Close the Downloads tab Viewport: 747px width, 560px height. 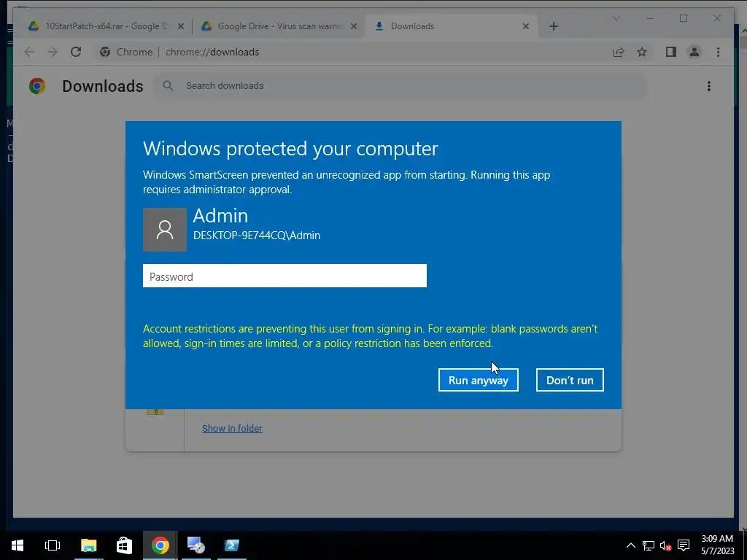coord(526,26)
